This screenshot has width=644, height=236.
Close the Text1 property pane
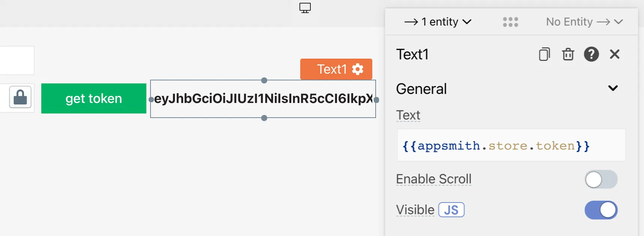tap(614, 54)
